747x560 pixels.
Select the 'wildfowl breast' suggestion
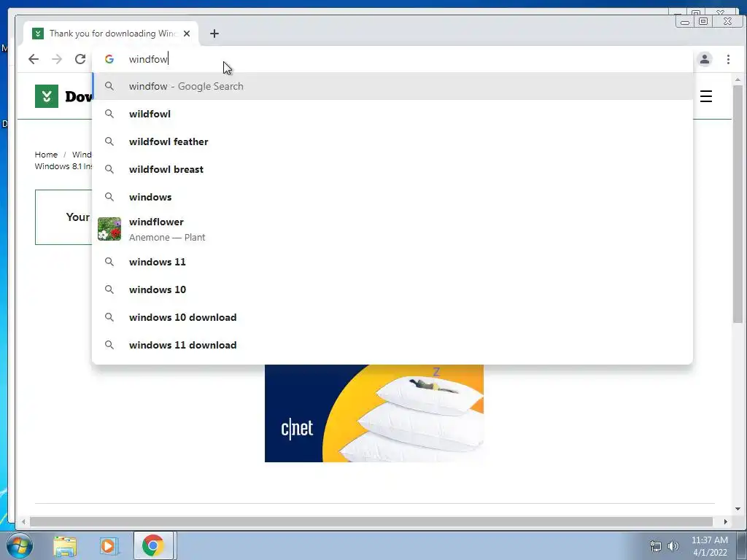392,169
